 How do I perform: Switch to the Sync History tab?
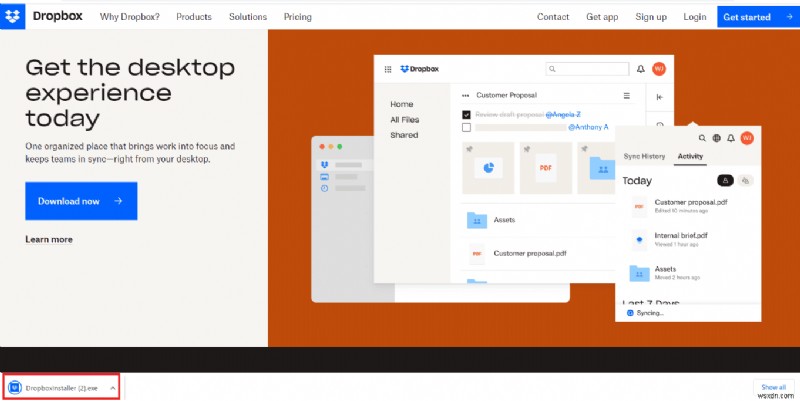pyautogui.click(x=644, y=156)
